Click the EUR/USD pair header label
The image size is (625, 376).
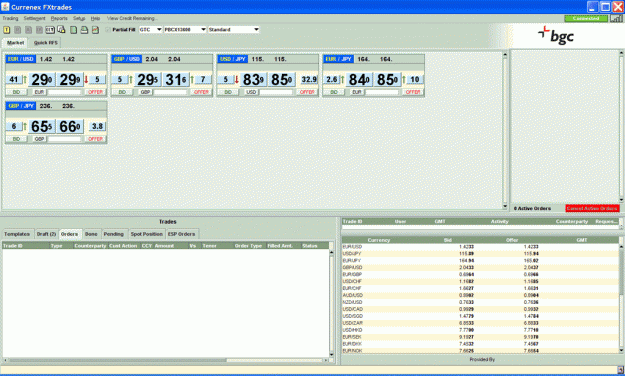pyautogui.click(x=21, y=59)
